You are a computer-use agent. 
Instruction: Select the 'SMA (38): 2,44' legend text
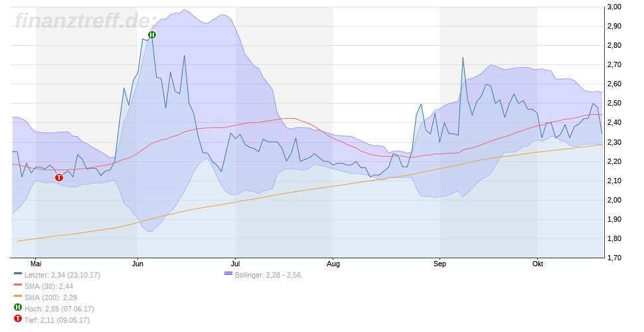(x=49, y=286)
